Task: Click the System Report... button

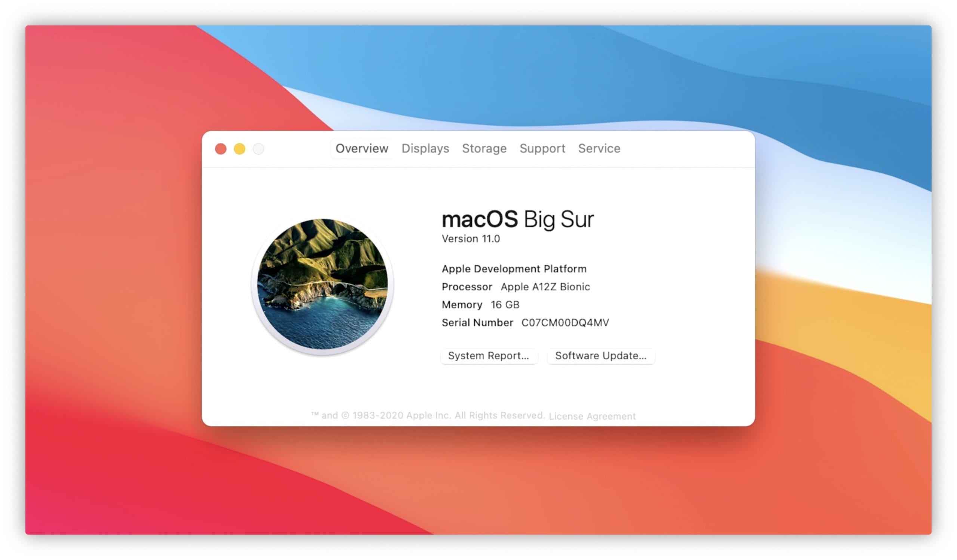Action: pos(488,356)
